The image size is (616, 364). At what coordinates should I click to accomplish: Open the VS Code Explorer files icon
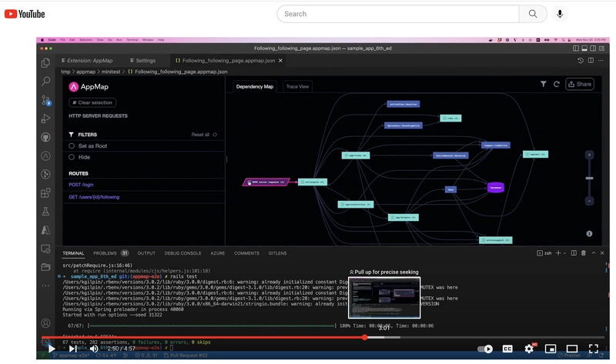click(45, 62)
